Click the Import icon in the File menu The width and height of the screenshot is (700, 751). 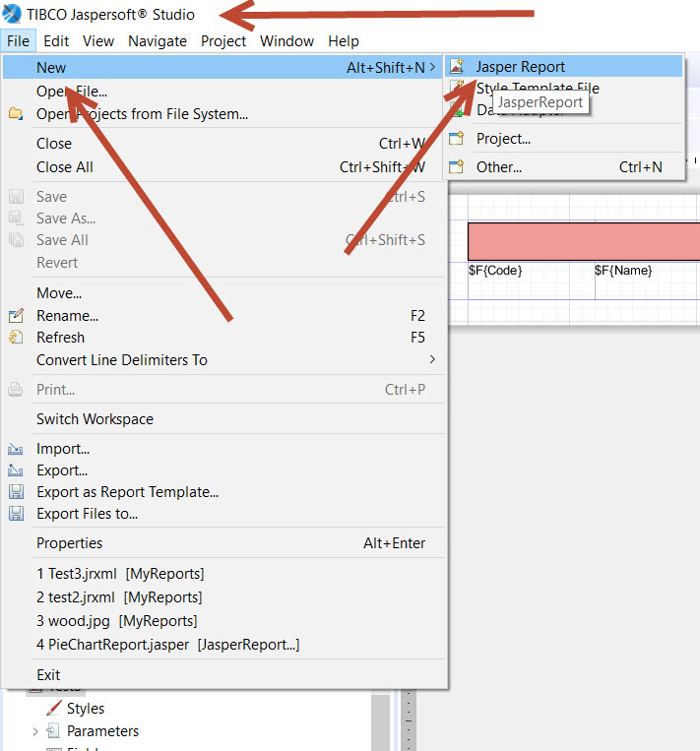[16, 449]
